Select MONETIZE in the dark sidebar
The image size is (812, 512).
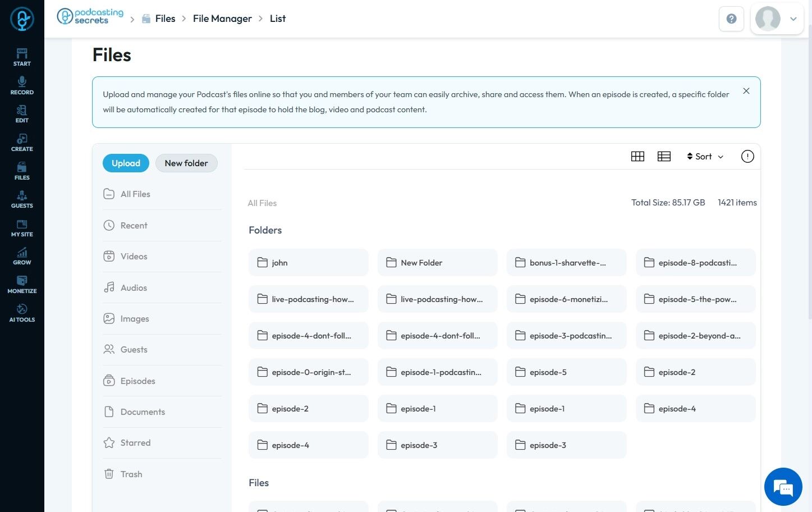click(x=22, y=285)
